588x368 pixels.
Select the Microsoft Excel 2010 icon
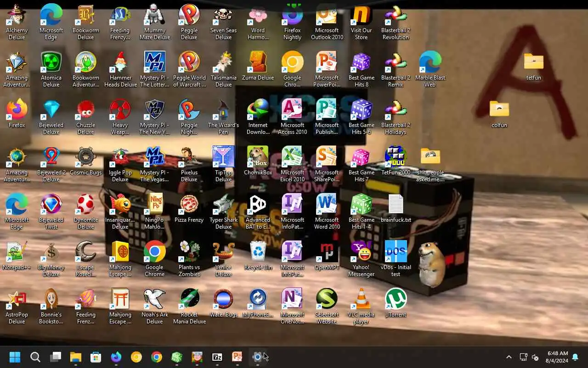[293, 164]
